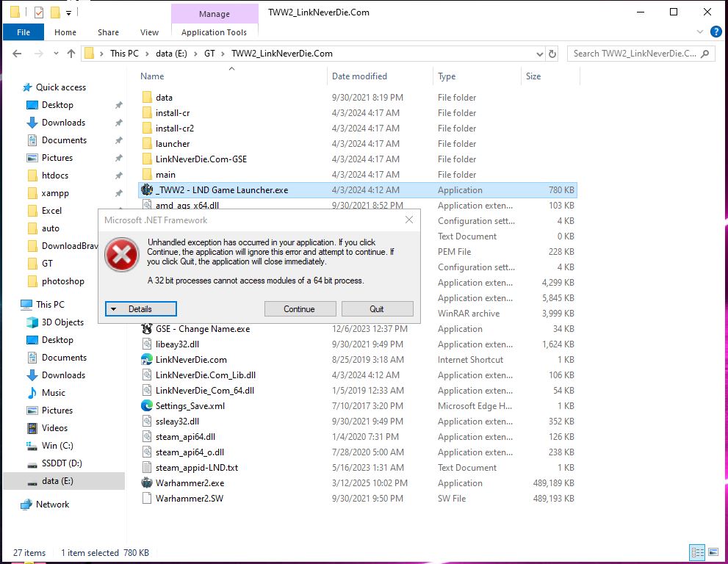
Task: Open the View ribbon tab
Action: pos(150,32)
